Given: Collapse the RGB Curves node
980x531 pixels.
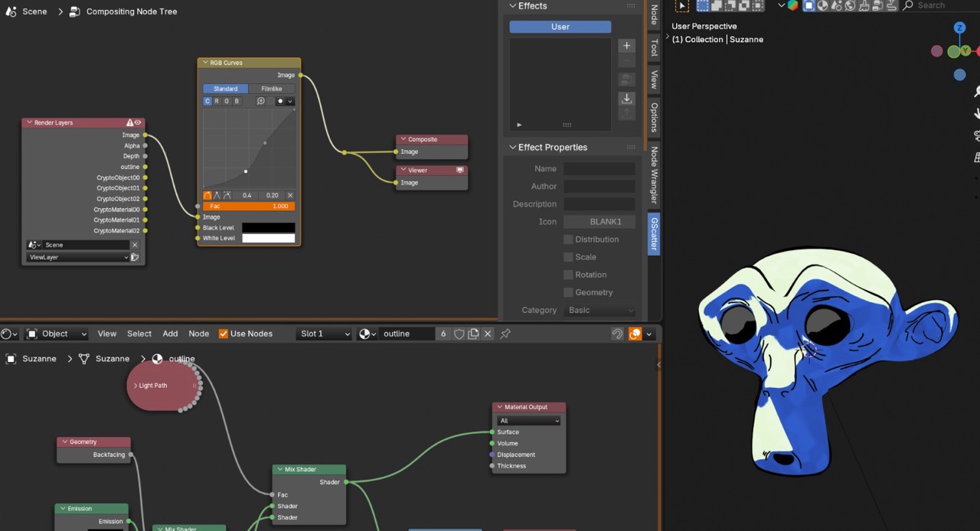Looking at the screenshot, I should (x=204, y=63).
